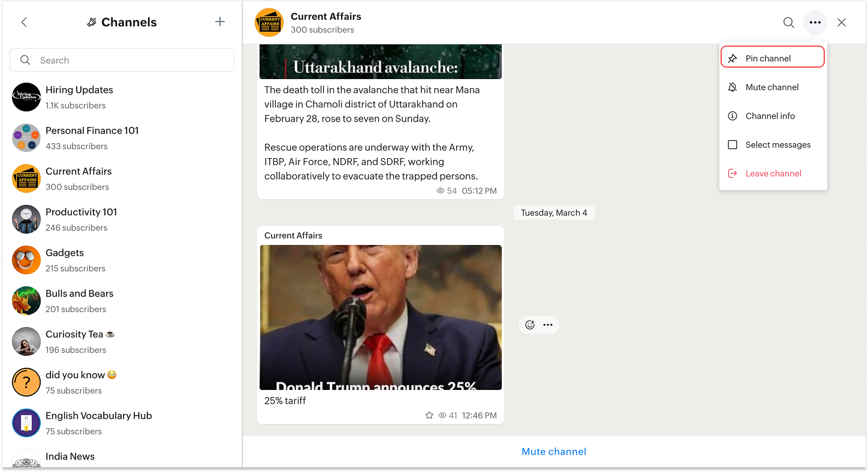Screen dimensions: 868x472
Task: Click the back arrow in Channels panel
Action: (x=24, y=22)
